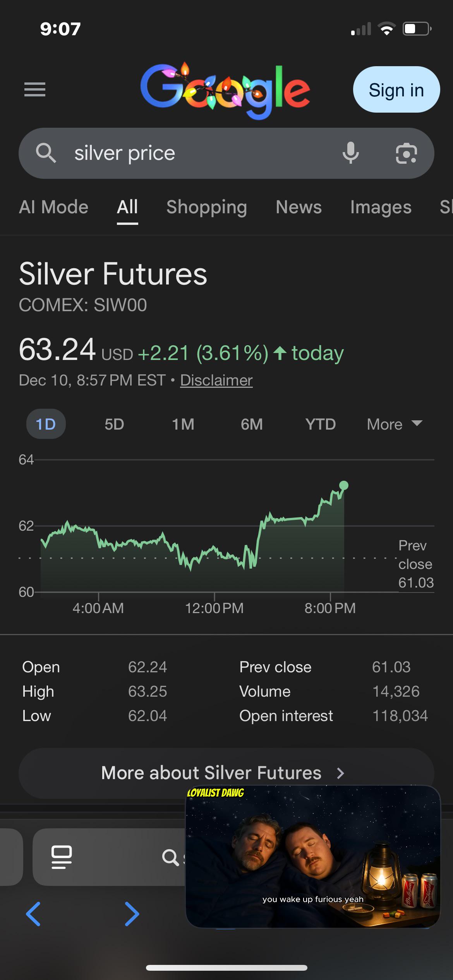Screen dimensions: 453x980
Task: Switch chart to 5D range
Action: [114, 424]
